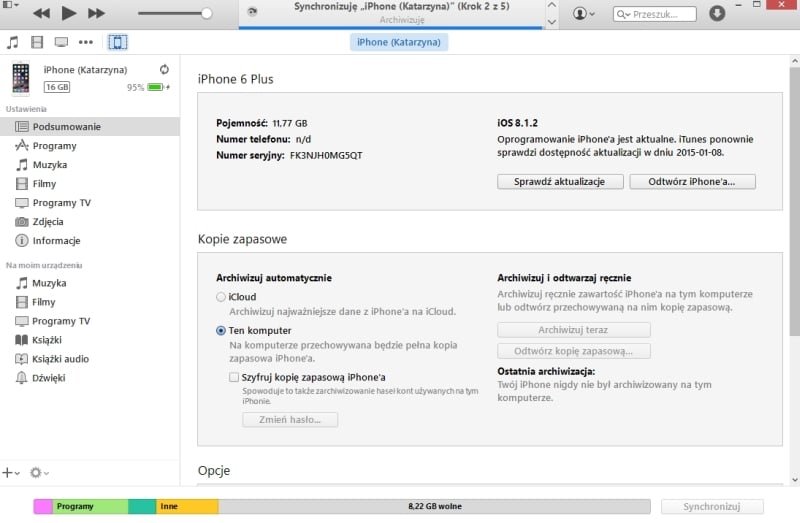This screenshot has width=800, height=523.
Task: Click the info icon beside Informacje
Action: [x=21, y=240]
